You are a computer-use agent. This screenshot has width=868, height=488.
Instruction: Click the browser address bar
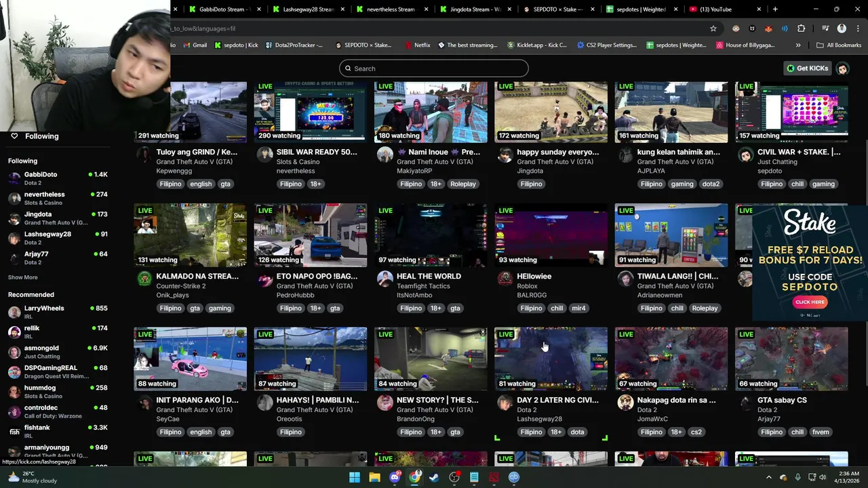point(434,28)
